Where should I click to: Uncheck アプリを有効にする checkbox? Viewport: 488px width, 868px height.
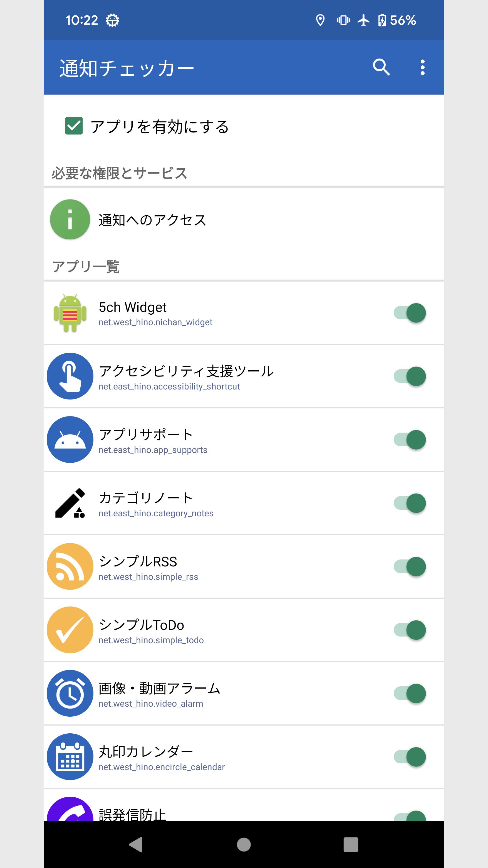pos(74,126)
